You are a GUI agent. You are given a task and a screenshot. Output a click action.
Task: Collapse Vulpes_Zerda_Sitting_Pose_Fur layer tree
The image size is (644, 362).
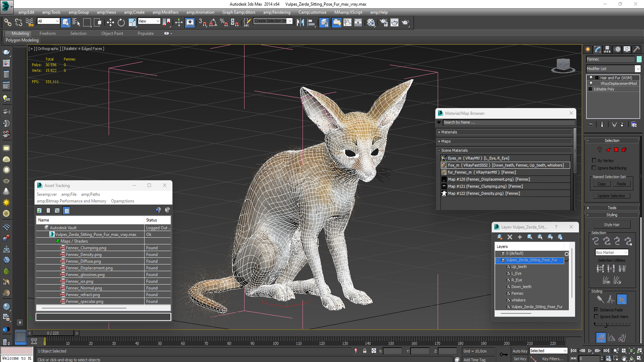click(x=498, y=260)
